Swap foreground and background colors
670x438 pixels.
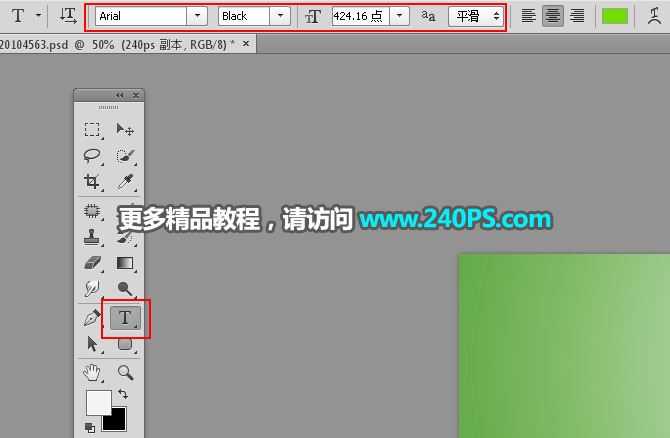[x=123, y=394]
